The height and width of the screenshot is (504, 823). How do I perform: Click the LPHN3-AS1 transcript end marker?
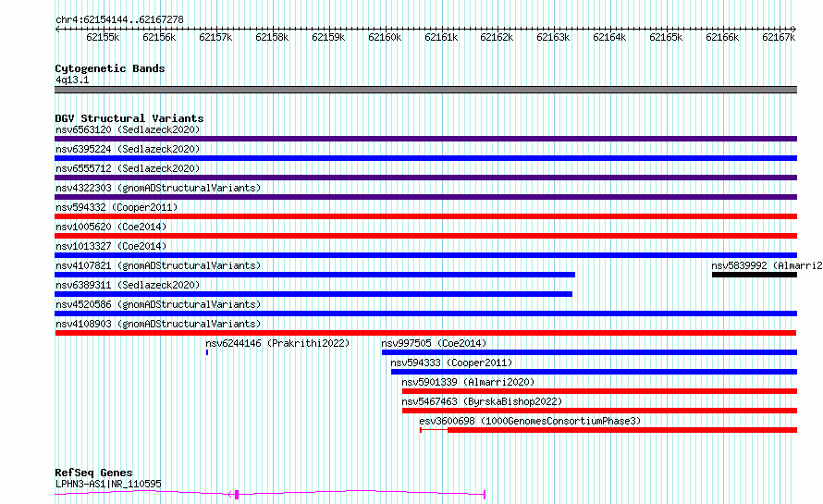pyautogui.click(x=485, y=494)
